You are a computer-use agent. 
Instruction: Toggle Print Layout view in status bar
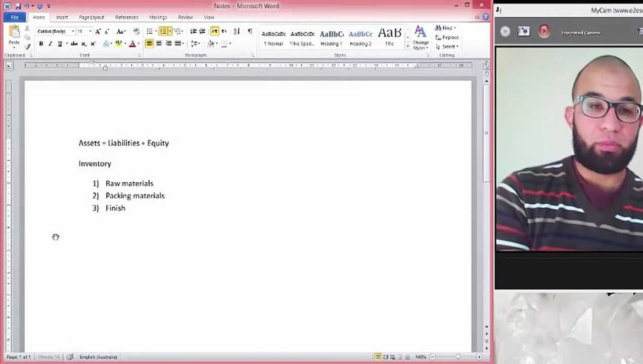click(x=378, y=357)
